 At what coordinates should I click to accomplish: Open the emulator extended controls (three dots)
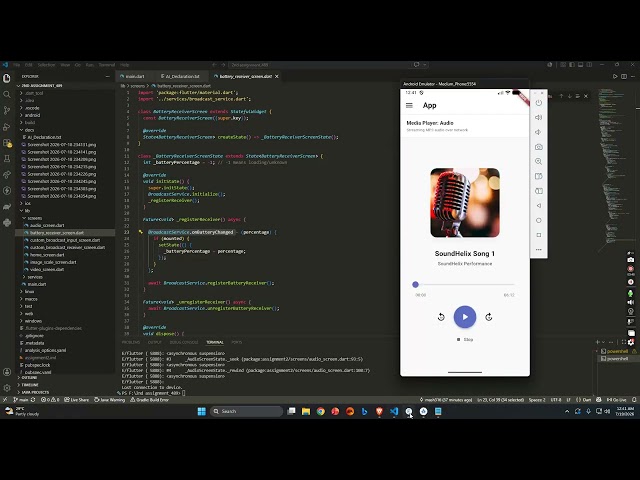(539, 249)
